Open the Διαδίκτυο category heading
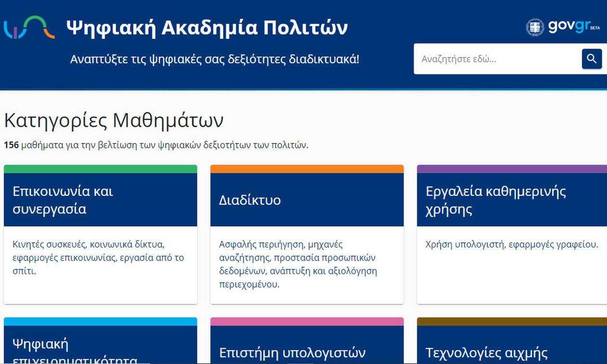Viewport: 607px width, 364px height. (x=250, y=200)
